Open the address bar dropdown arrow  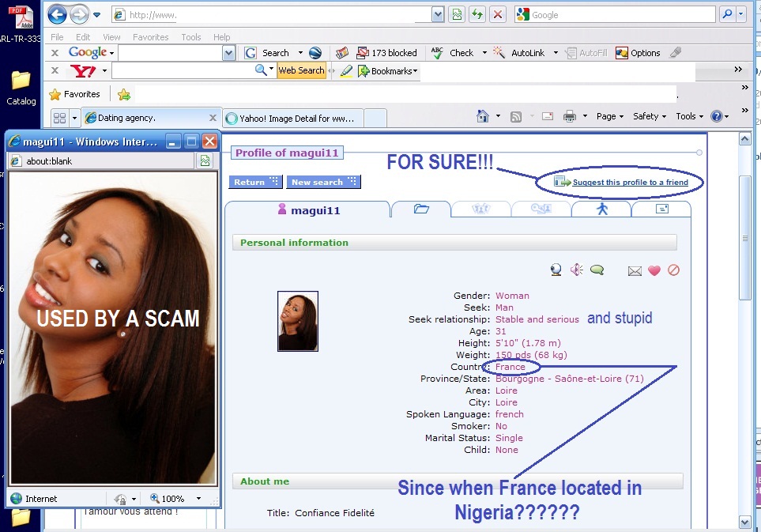tap(438, 14)
